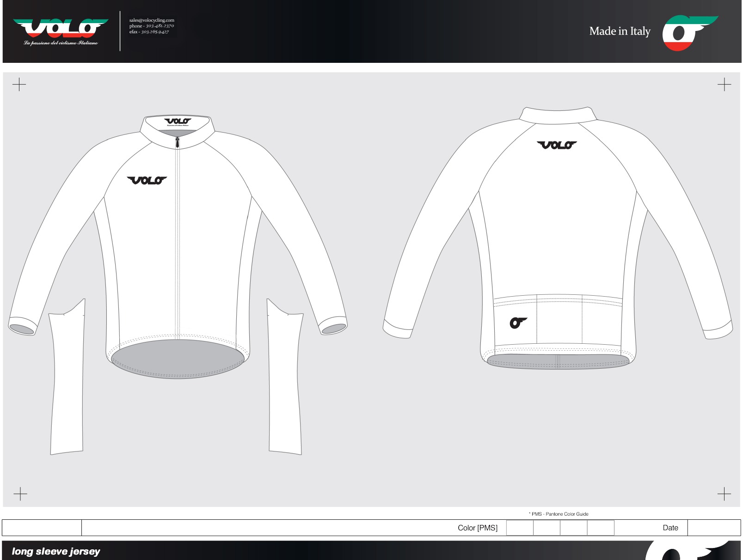Click the 'Made in Italy' text
This screenshot has width=743, height=560.
point(620,31)
